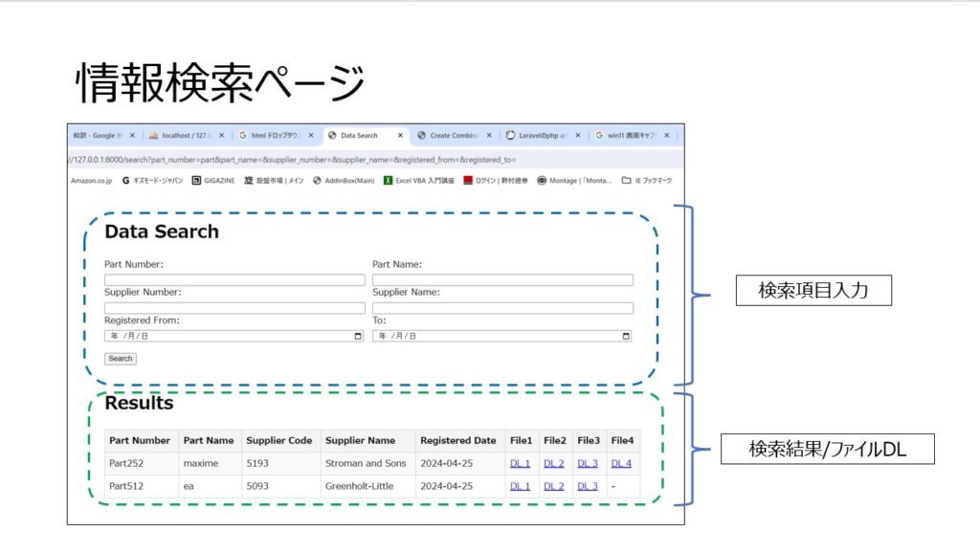
Task: Focus the Part Number input field
Action: coord(234,280)
